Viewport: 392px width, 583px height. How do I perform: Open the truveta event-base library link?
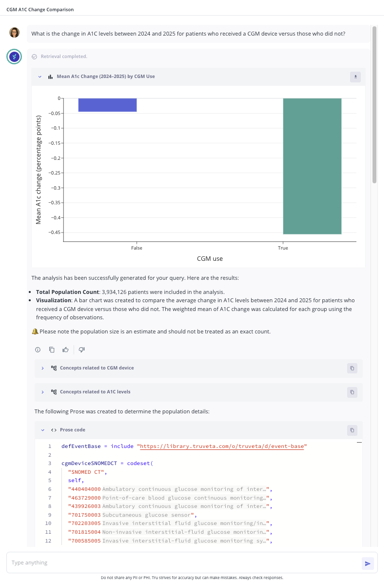coord(222,446)
